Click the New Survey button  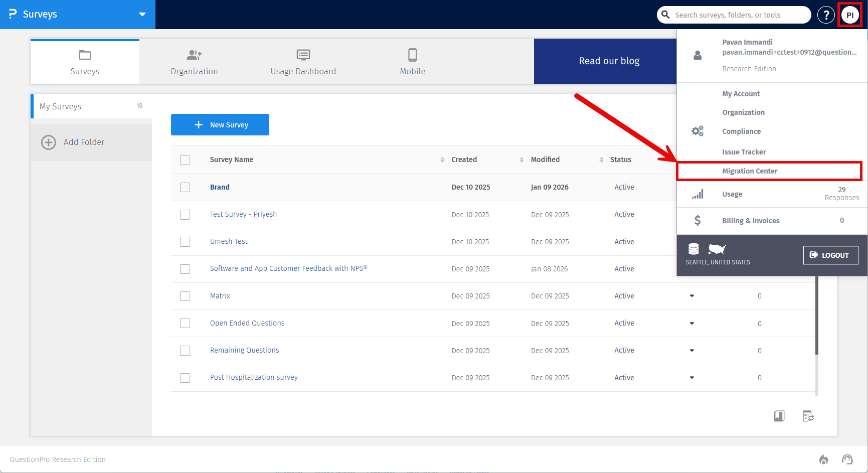click(220, 125)
